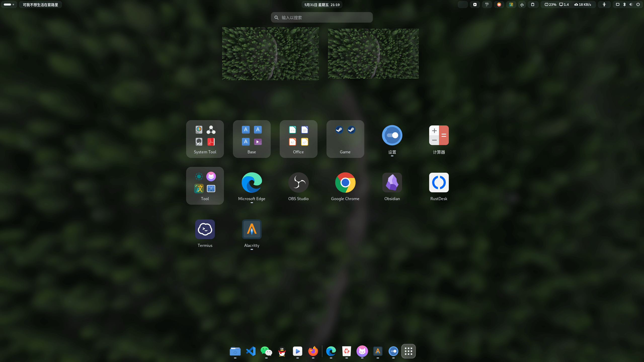Launch Obsidian
Viewport: 644px width, 362px height.
(392, 186)
